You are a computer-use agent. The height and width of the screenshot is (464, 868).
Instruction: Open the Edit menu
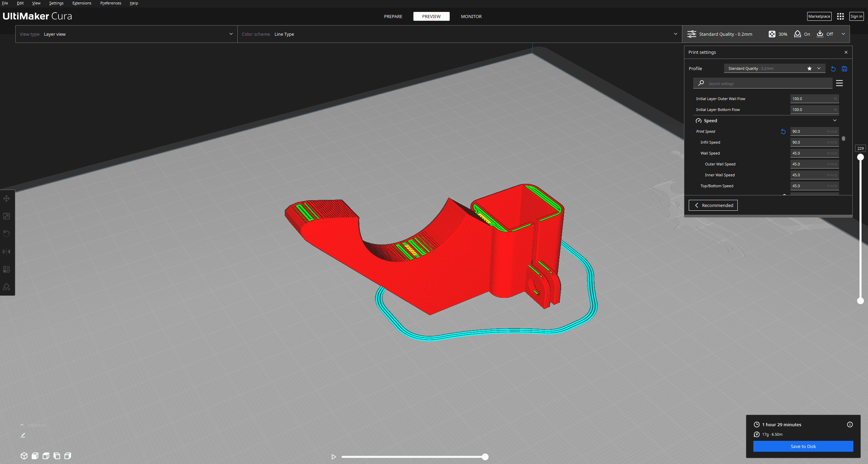(20, 3)
